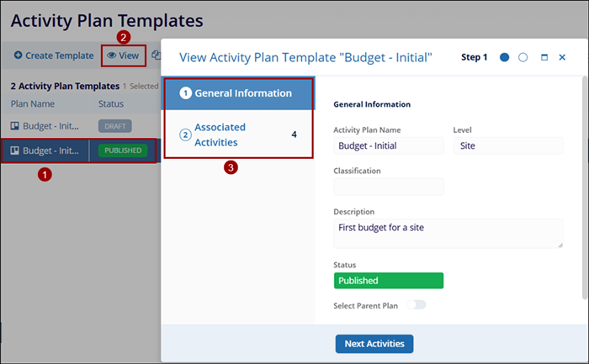Image resolution: width=589 pixels, height=364 pixels.
Task: Click the template icon in the draft Budget row
Action: tap(15, 126)
